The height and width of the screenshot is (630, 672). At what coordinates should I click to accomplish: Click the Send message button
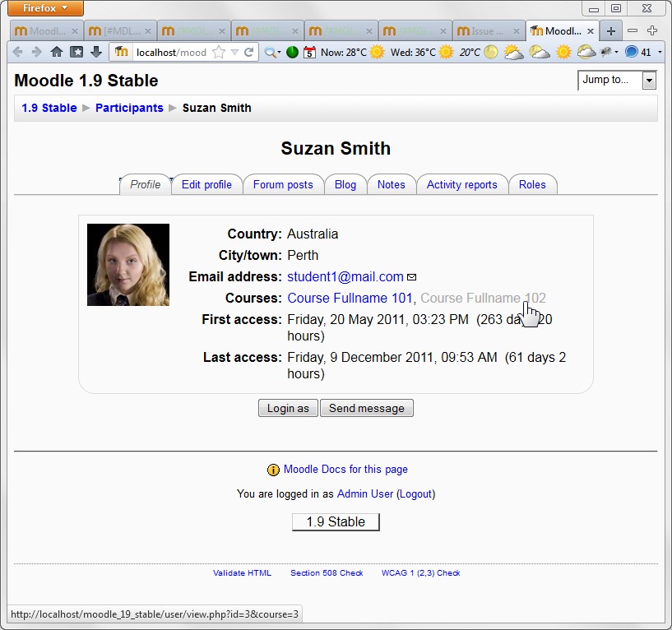click(366, 408)
